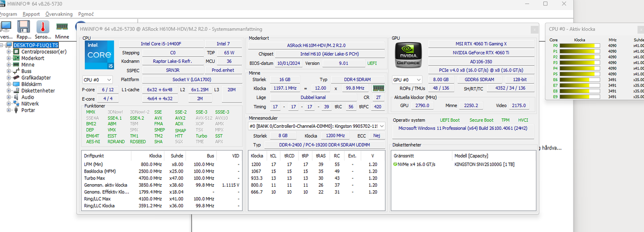Click the LFM (Min) row label
The image size is (644, 232).
[x=94, y=165]
